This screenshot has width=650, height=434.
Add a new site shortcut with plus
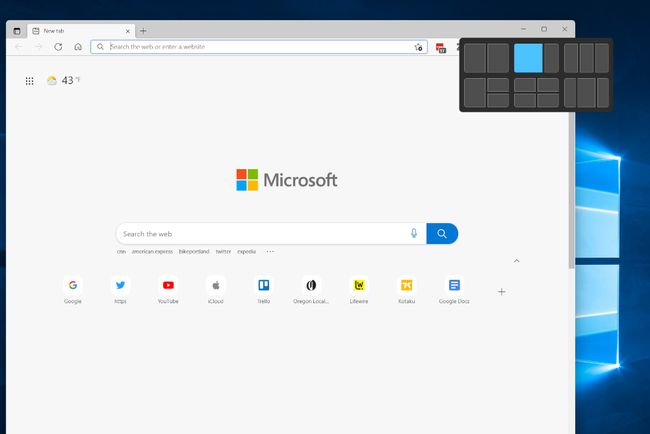tap(502, 292)
